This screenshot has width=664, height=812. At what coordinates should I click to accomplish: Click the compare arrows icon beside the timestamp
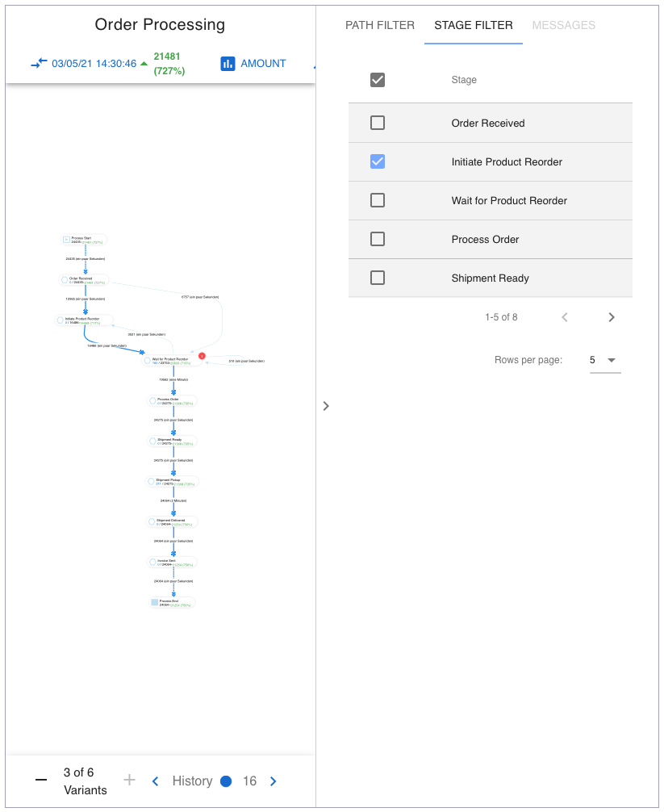pyautogui.click(x=40, y=63)
